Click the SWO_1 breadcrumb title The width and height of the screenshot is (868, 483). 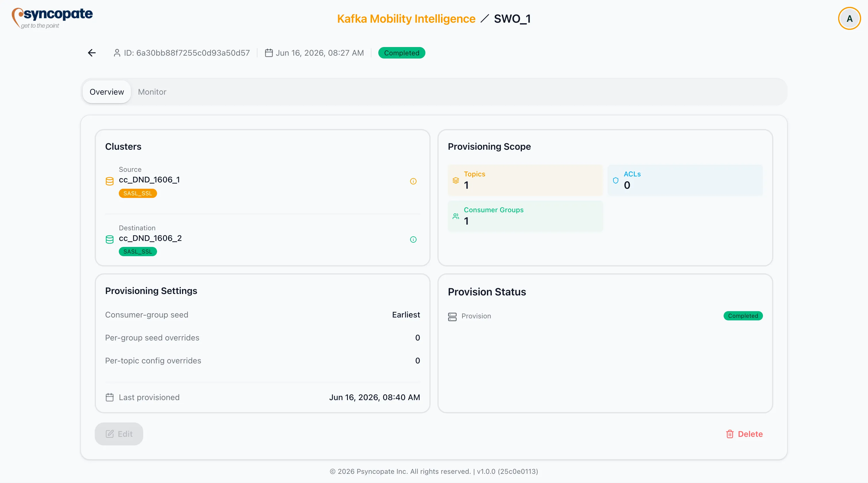pyautogui.click(x=512, y=19)
